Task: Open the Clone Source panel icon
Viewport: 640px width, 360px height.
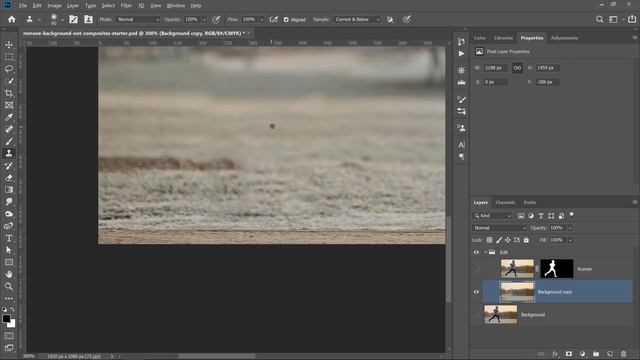Action: pyautogui.click(x=461, y=128)
